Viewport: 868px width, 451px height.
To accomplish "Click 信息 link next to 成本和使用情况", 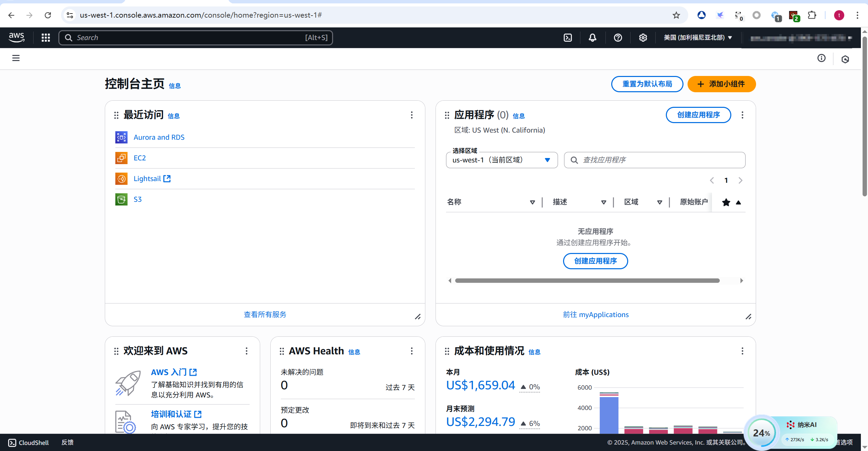I will click(x=534, y=352).
